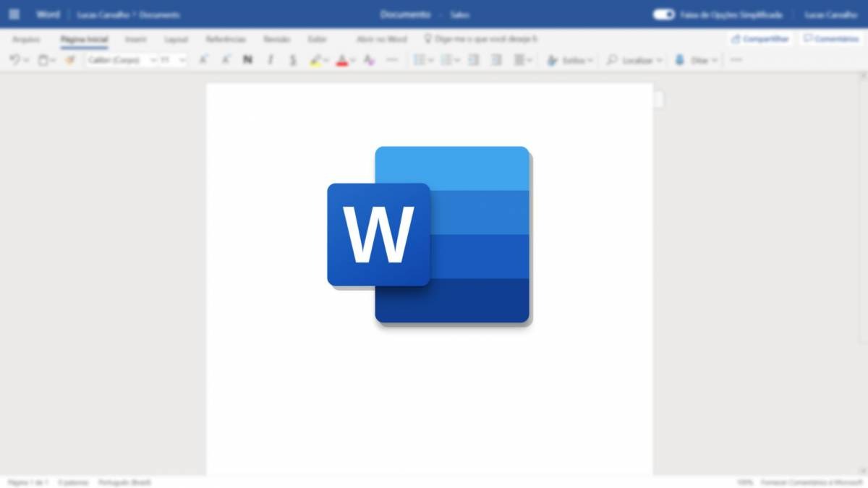Click the Ditar microphone icon
Screen dimensions: 868x488
680,61
